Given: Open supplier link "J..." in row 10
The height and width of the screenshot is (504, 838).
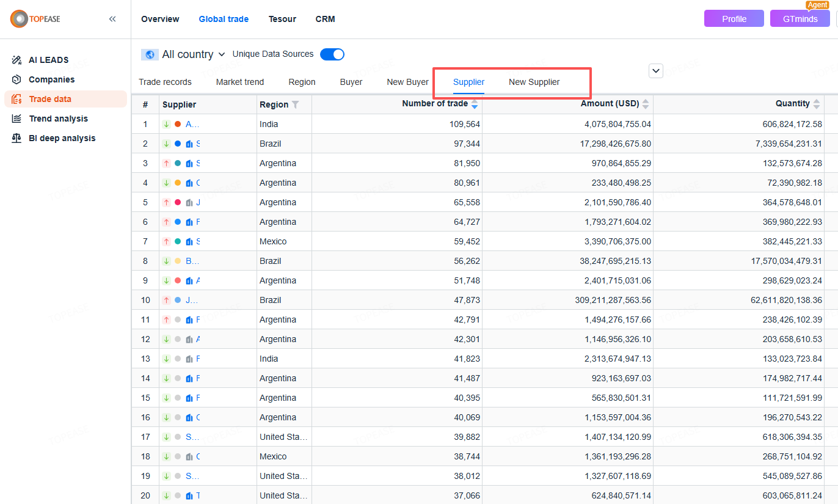Looking at the screenshot, I should click(192, 300).
